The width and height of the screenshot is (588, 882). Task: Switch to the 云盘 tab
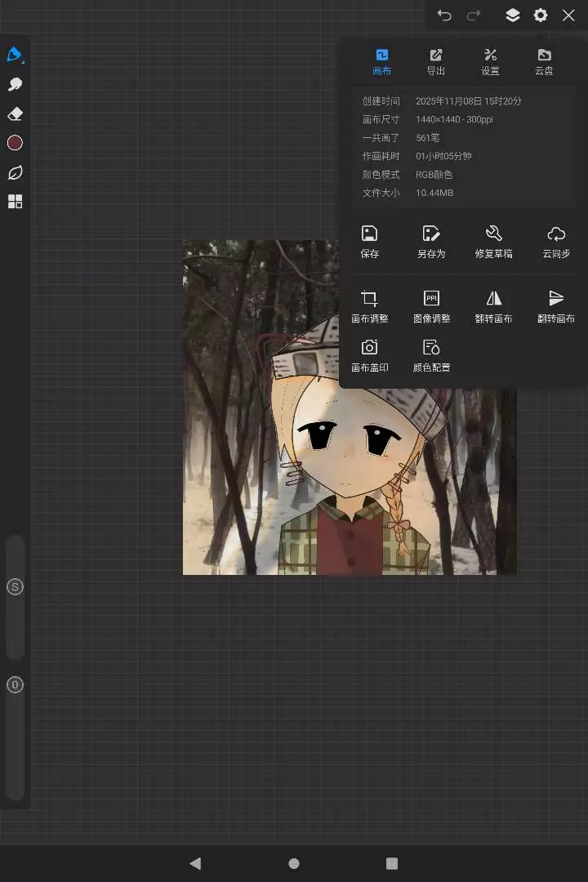544,62
